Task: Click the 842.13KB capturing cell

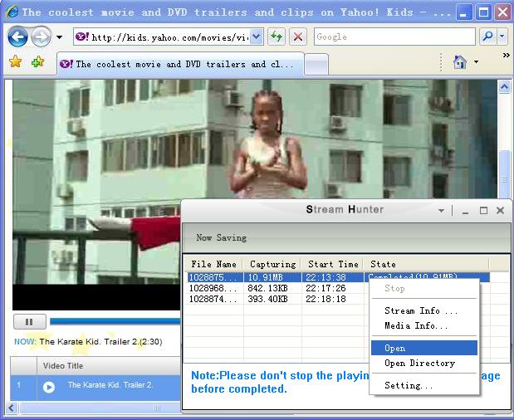Action: click(x=268, y=288)
